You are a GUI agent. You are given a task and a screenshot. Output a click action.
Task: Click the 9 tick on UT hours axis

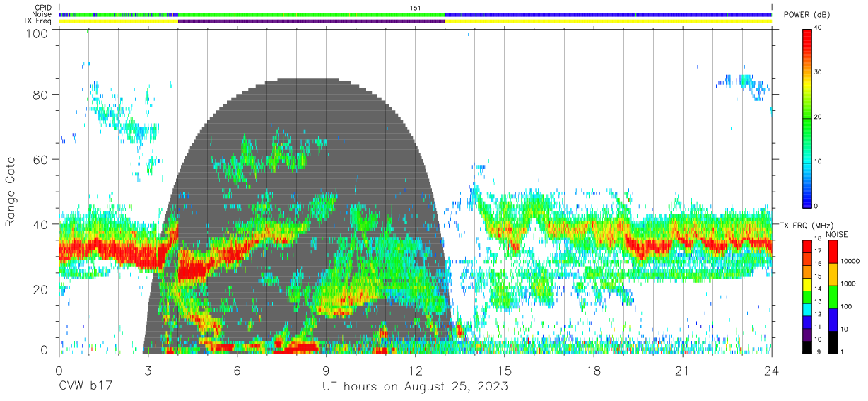coord(326,371)
